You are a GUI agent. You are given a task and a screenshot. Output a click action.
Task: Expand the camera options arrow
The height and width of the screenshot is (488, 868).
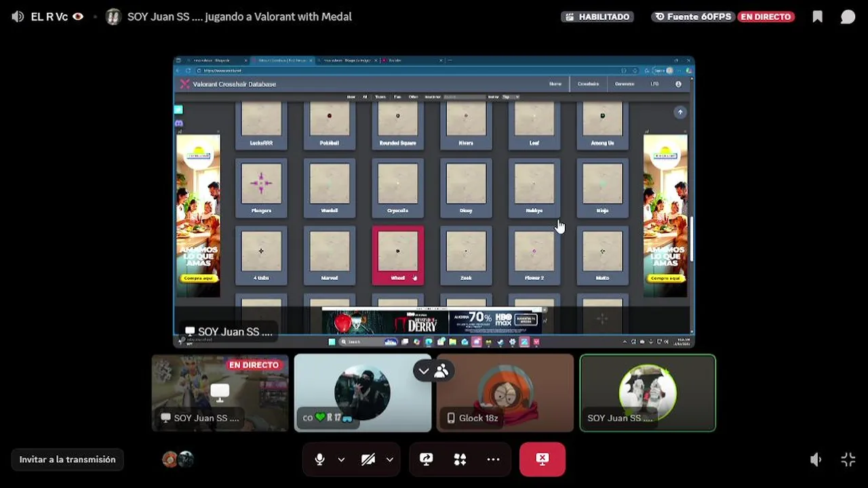(389, 460)
